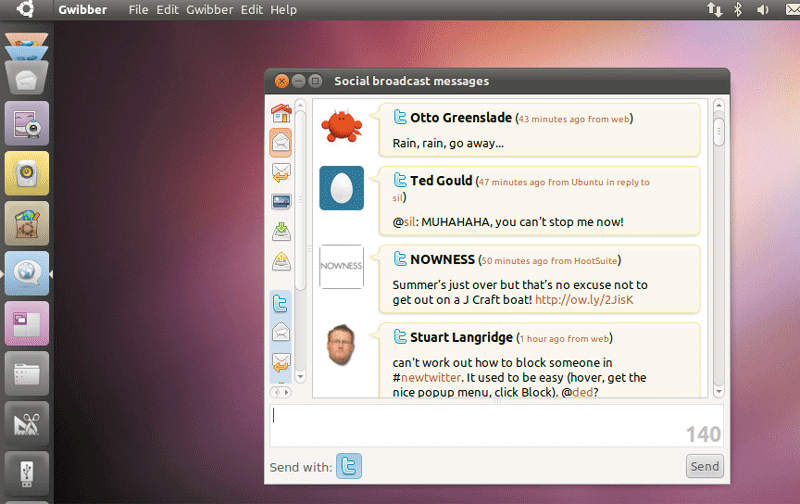
Task: Open the Replies stream icon
Action: pos(281,172)
